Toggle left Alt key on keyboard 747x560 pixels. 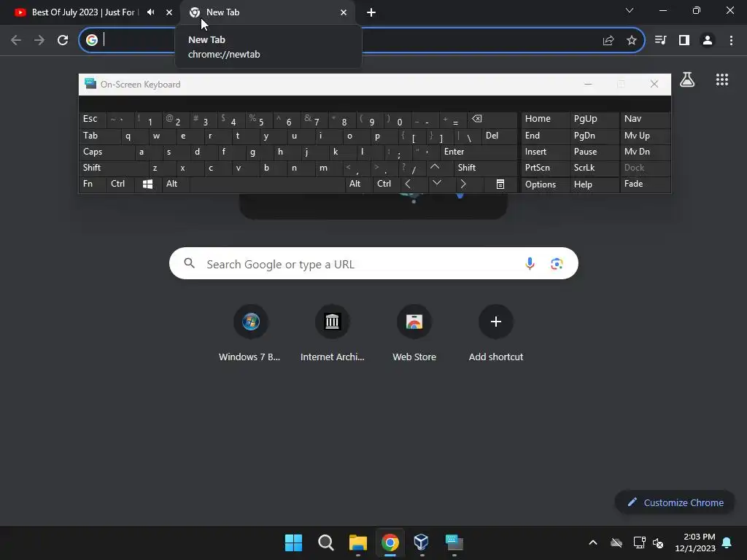pyautogui.click(x=176, y=184)
